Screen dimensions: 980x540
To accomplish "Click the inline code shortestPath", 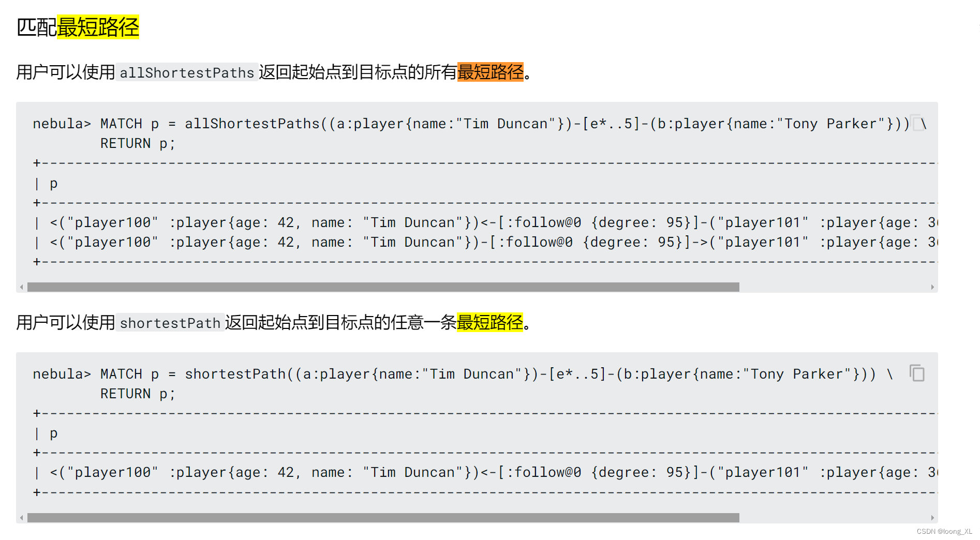I will [170, 323].
